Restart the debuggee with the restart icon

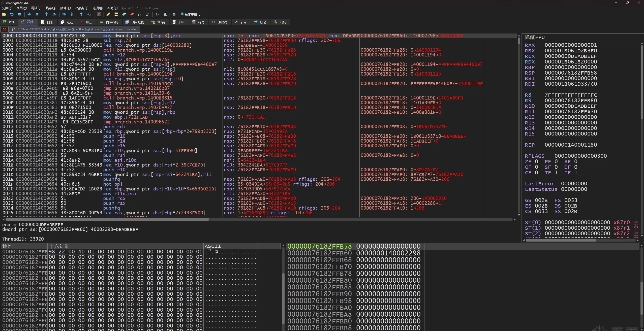(x=12, y=14)
